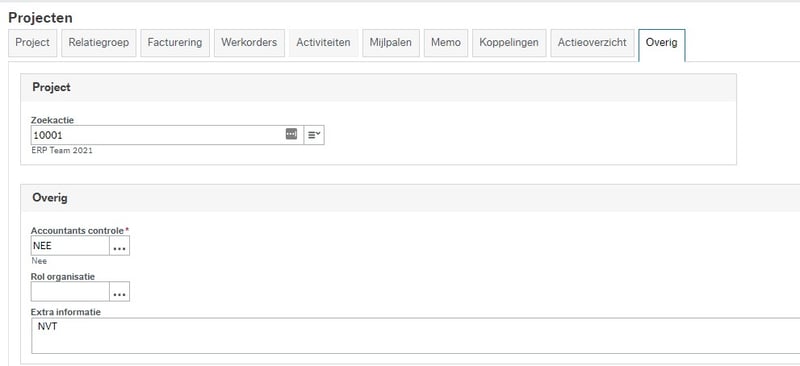The width and height of the screenshot is (800, 366).
Task: Open the ellipsis lookup for Rol organisatie
Action: (119, 291)
